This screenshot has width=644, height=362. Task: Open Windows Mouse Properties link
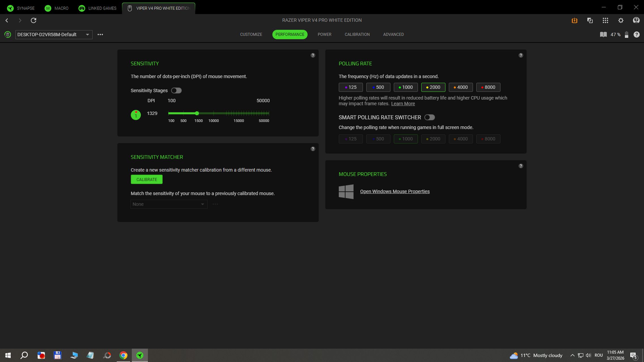pos(395,191)
